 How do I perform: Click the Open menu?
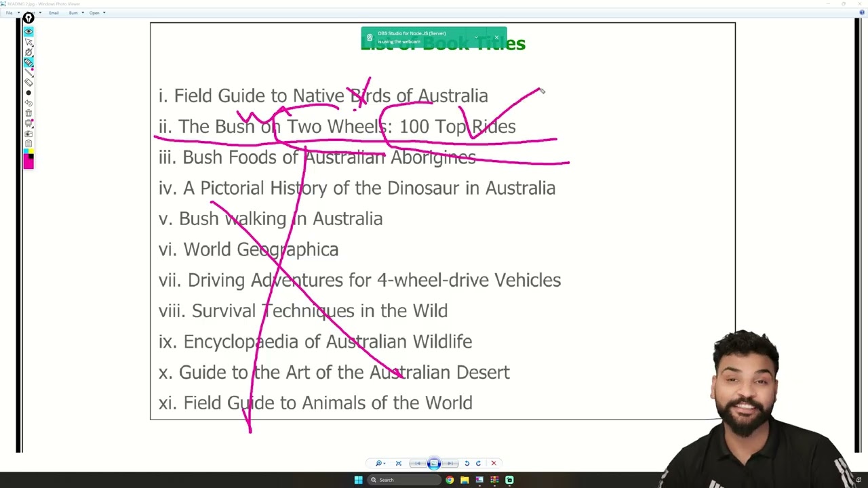coord(94,13)
